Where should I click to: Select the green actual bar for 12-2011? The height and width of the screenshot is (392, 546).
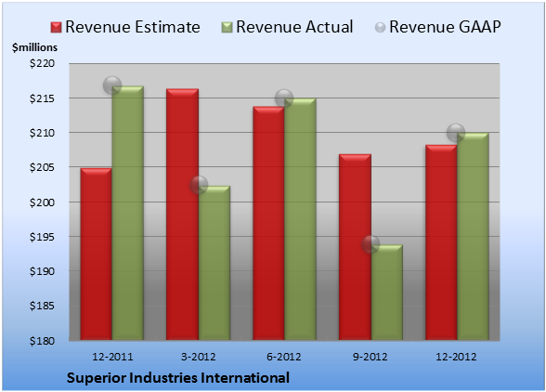[127, 213]
